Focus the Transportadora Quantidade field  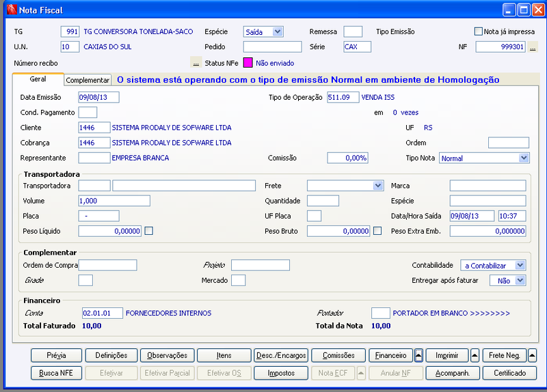tap(323, 201)
